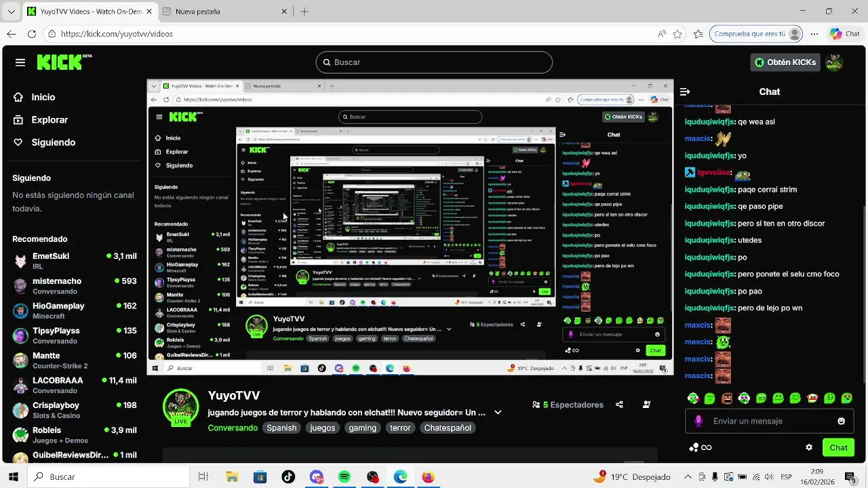Click the gaming tag

click(362, 428)
